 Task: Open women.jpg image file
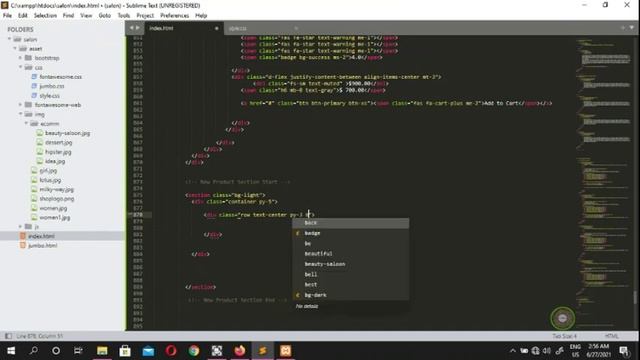tap(53, 208)
